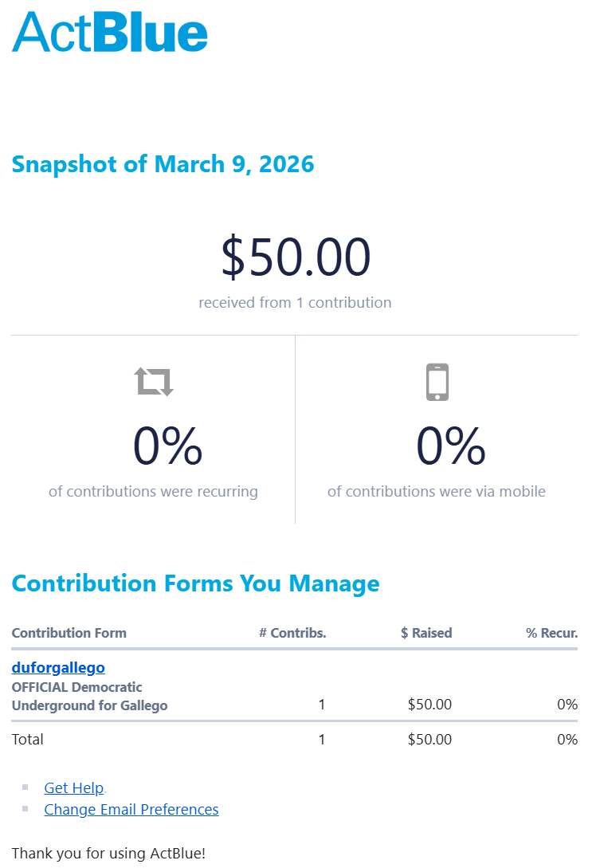Image resolution: width=592 pixels, height=868 pixels.
Task: Click the % Recur. column header
Action: coord(551,634)
